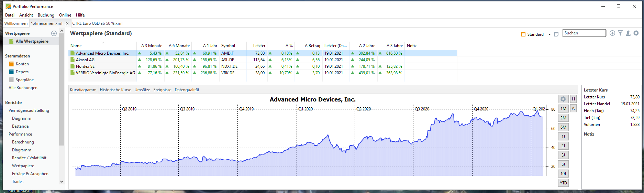Set chart range to 1M
This screenshot has width=644, height=193.
coord(563,108)
